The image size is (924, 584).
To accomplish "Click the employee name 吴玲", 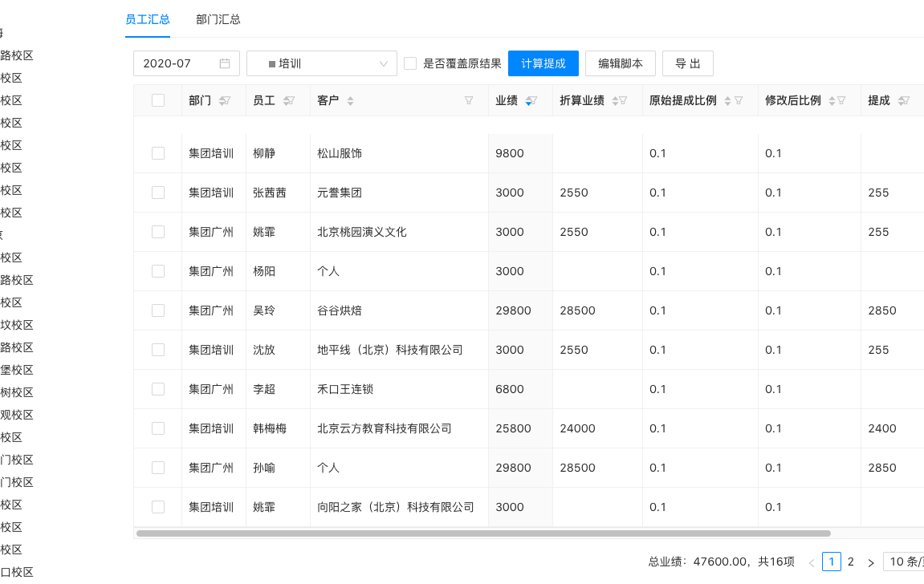I will point(264,310).
